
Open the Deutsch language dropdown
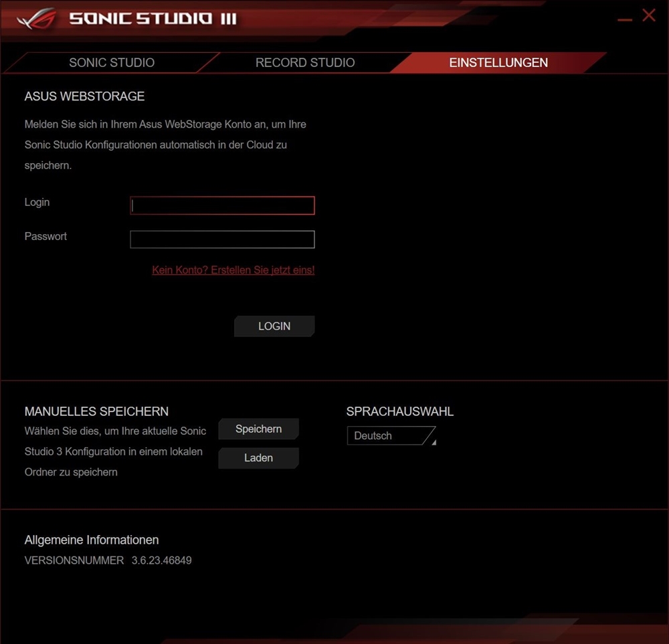[x=391, y=436]
